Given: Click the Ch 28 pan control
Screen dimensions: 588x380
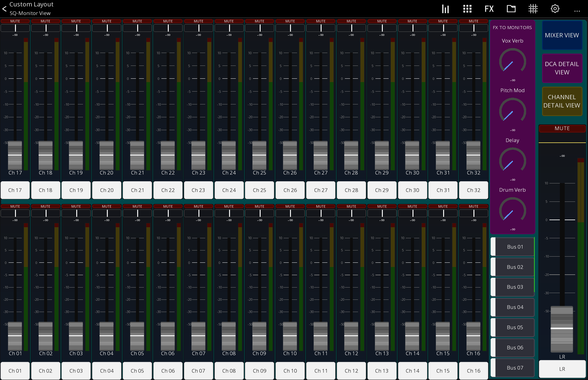Looking at the screenshot, I should (x=351, y=28).
